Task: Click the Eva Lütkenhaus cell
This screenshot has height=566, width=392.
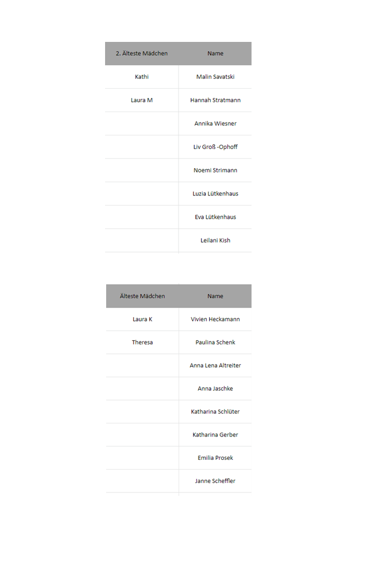Action: point(215,217)
